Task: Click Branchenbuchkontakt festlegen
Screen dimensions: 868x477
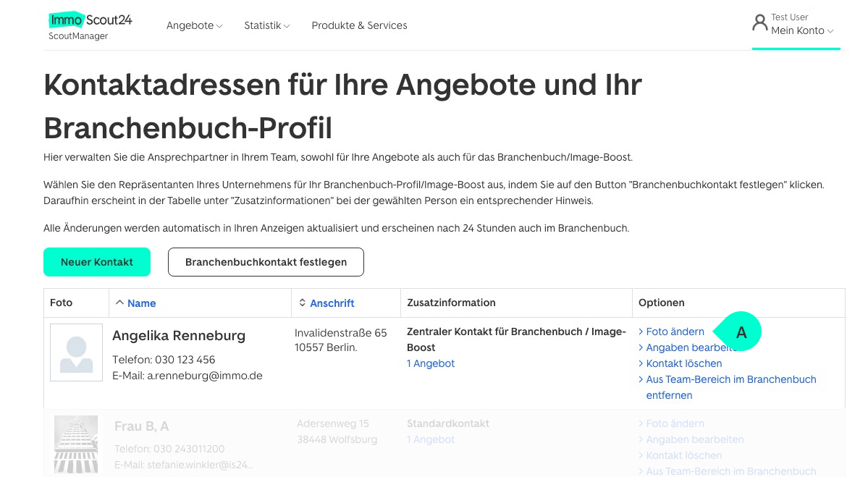Action: click(265, 262)
